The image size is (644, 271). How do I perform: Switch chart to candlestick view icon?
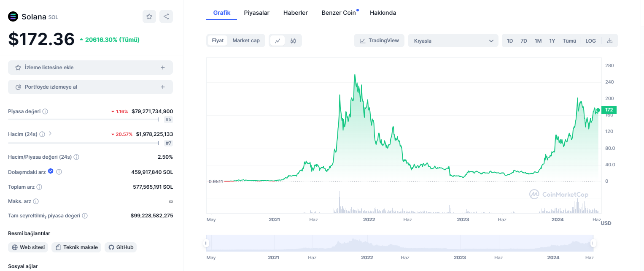click(293, 41)
